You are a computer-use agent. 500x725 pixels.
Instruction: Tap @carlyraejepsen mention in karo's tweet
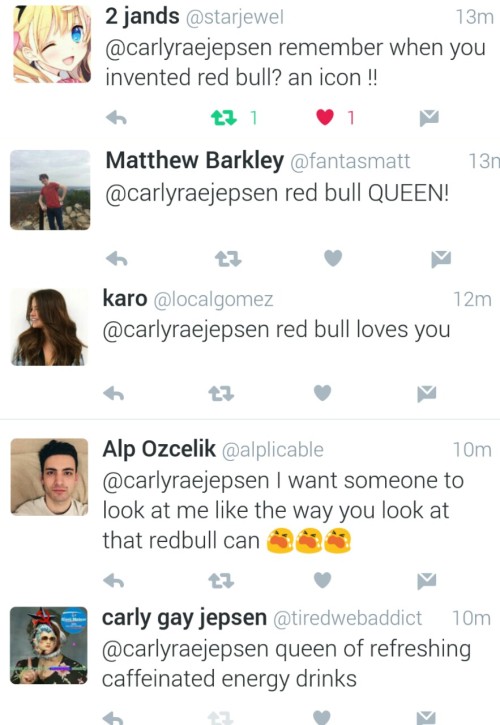coord(186,331)
